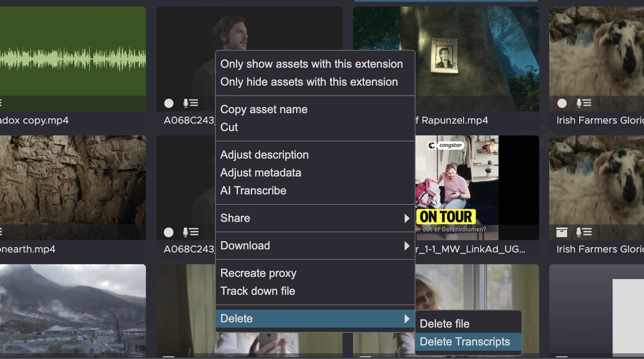Expand the Share submenu arrow
The image size is (644, 359).
point(407,218)
